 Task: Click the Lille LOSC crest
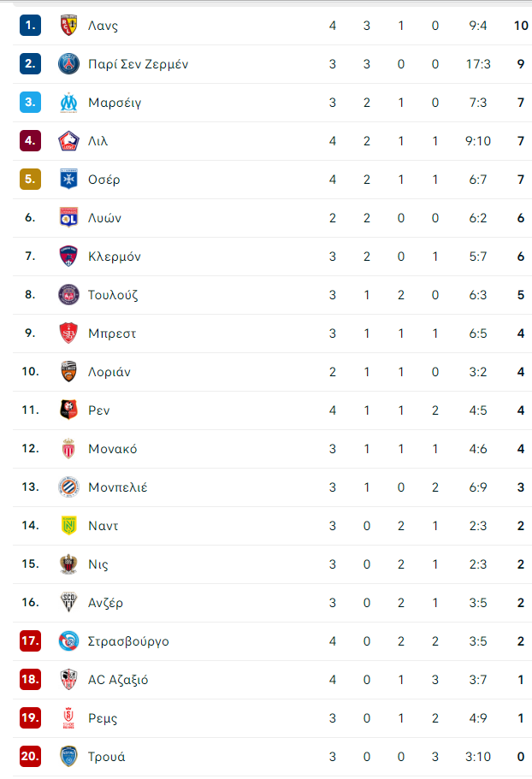(x=68, y=141)
